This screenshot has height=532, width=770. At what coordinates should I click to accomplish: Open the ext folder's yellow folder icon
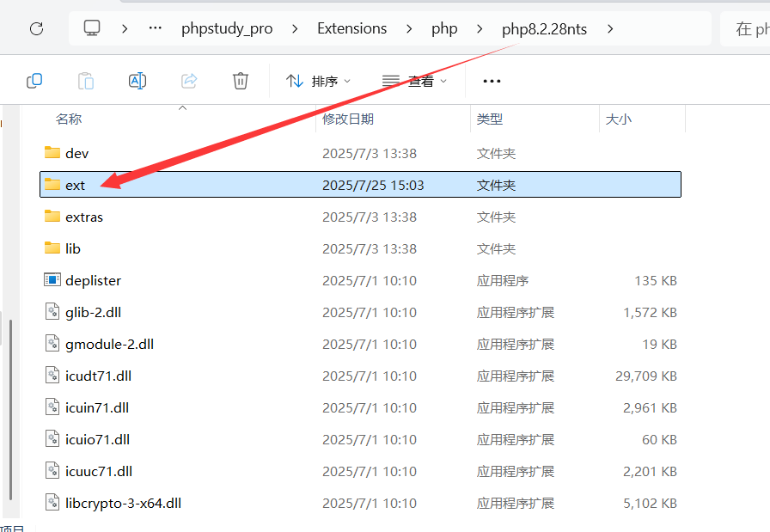tap(52, 184)
